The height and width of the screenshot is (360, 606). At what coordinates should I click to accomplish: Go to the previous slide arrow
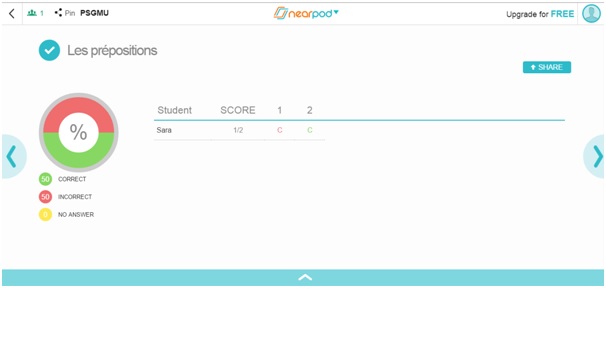click(x=12, y=156)
